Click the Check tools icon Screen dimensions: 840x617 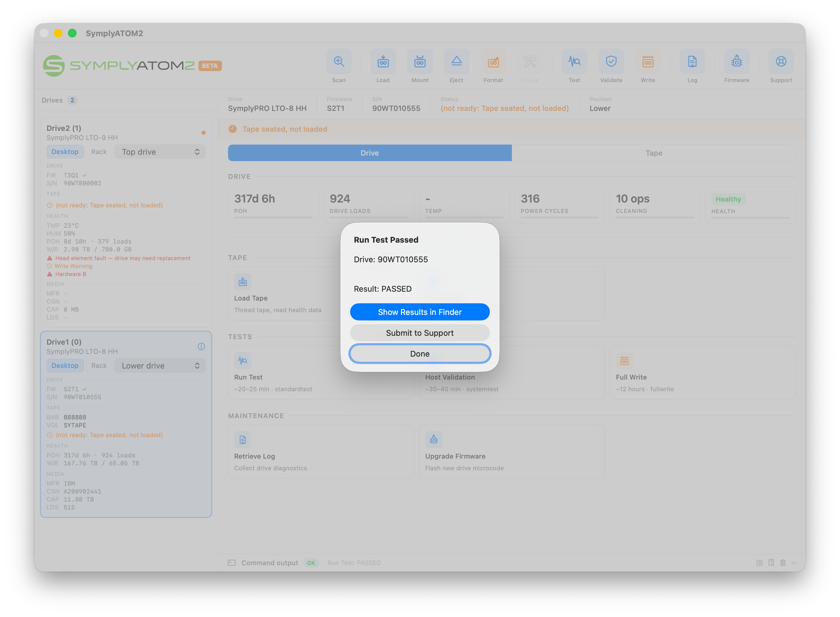coord(530,62)
